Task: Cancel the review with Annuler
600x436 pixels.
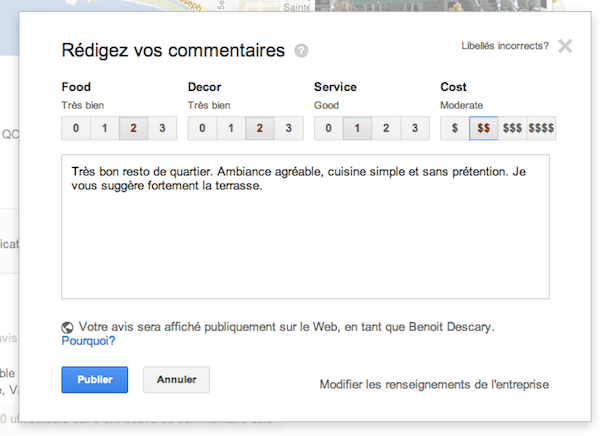Action: point(176,380)
